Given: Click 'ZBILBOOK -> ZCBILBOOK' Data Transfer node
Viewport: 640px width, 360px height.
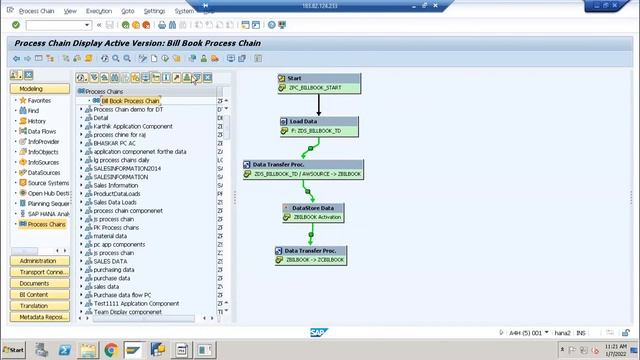Looking at the screenshot, I should (x=311, y=256).
